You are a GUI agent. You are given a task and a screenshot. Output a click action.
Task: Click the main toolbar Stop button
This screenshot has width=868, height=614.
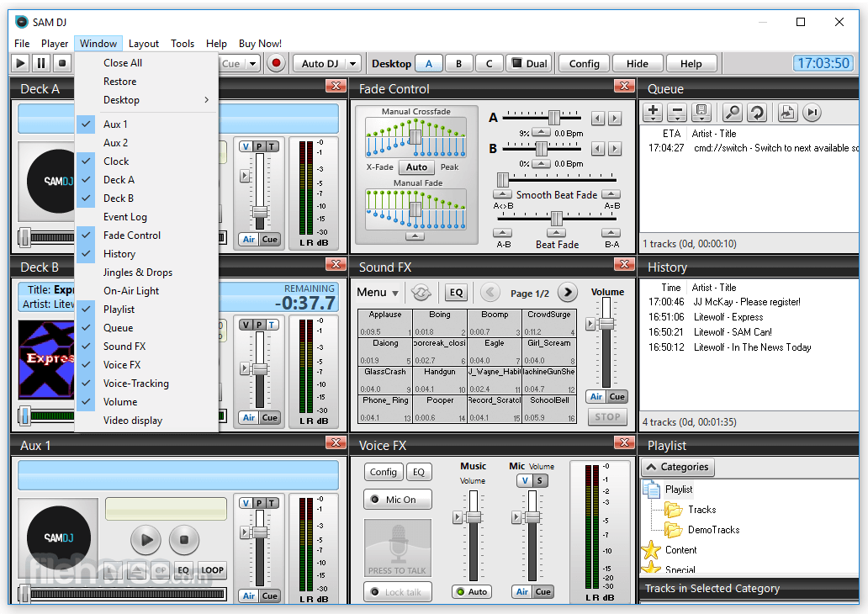click(x=62, y=63)
